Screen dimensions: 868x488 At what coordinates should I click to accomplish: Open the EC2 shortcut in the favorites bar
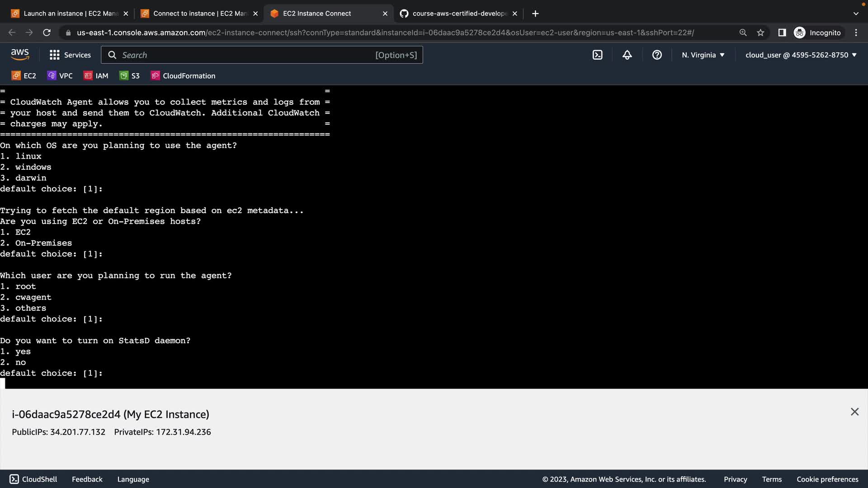tap(24, 76)
